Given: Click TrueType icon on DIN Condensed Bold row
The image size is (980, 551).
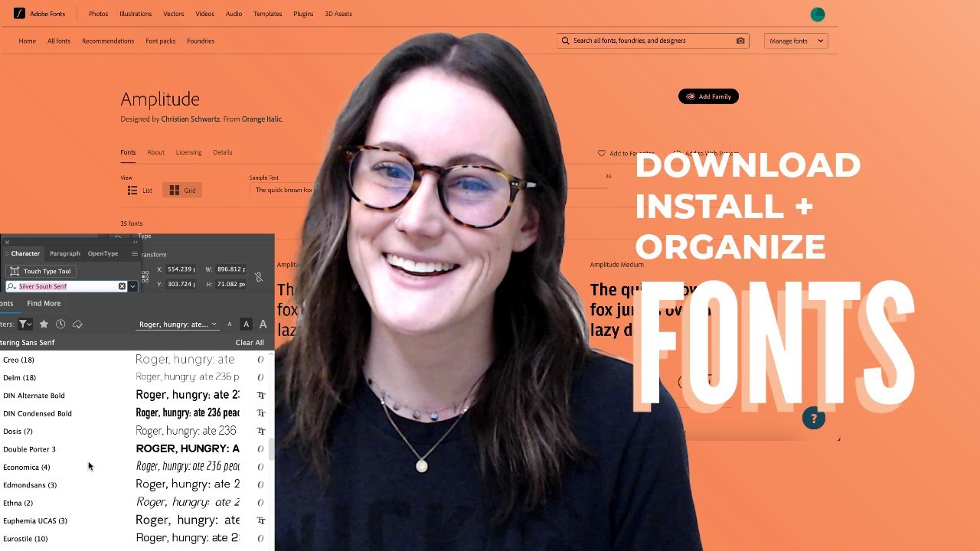Looking at the screenshot, I should click(x=260, y=413).
